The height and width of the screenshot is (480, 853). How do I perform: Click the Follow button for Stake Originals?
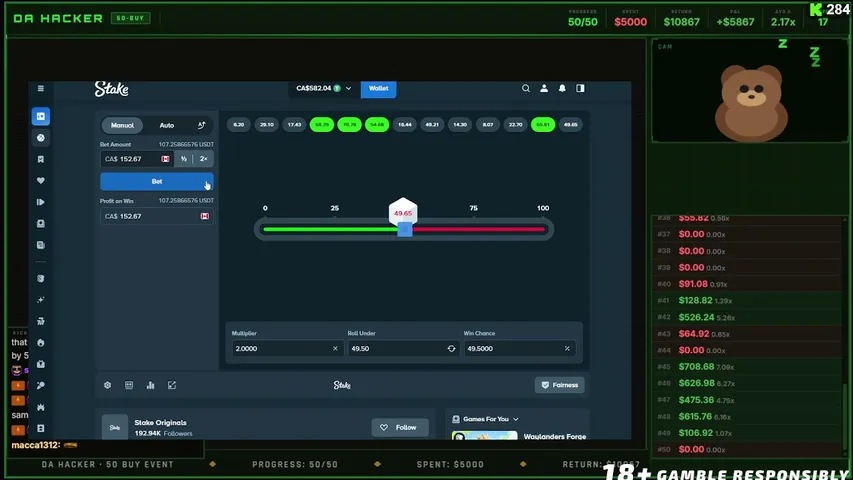coord(400,427)
